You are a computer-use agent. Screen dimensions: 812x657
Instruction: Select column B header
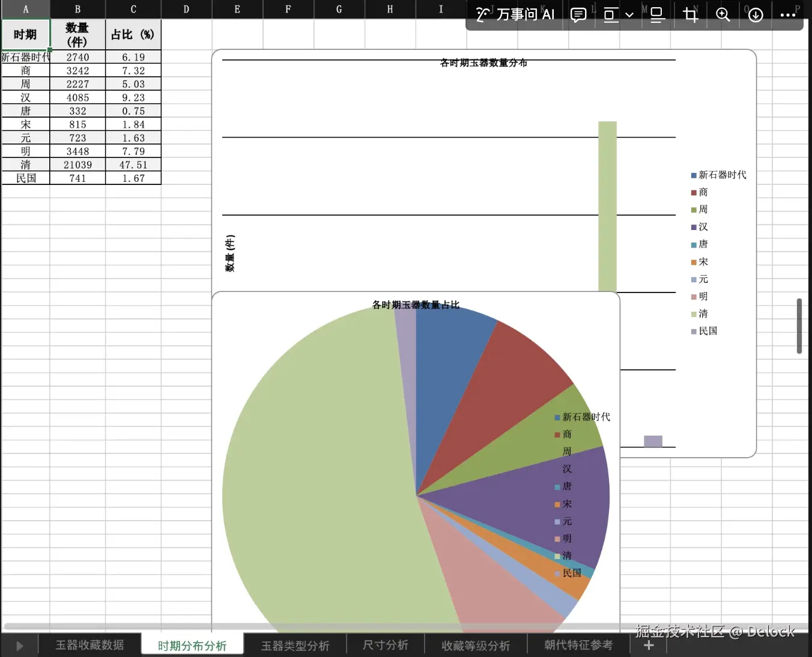77,9
